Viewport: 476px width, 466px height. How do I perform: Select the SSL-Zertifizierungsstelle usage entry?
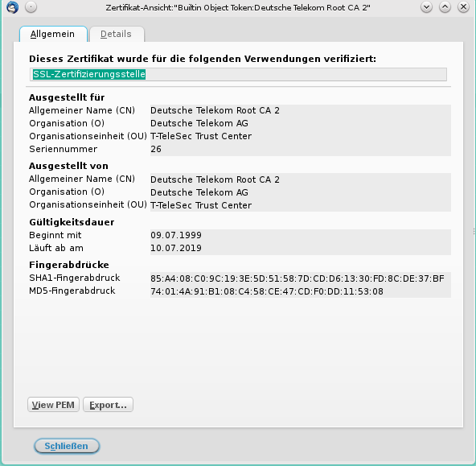point(89,74)
